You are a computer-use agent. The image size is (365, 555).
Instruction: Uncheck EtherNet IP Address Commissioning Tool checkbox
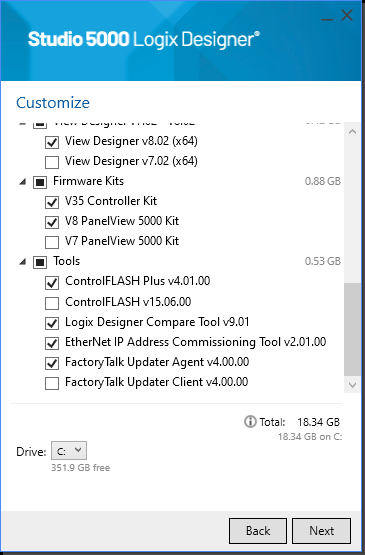click(x=52, y=343)
